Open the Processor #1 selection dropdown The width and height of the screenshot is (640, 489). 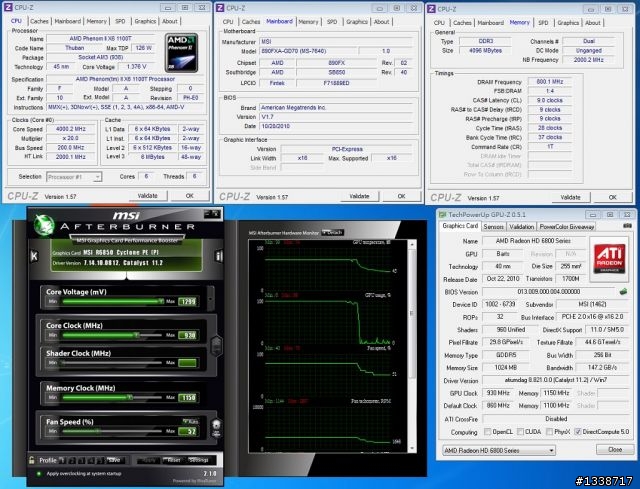74,177
